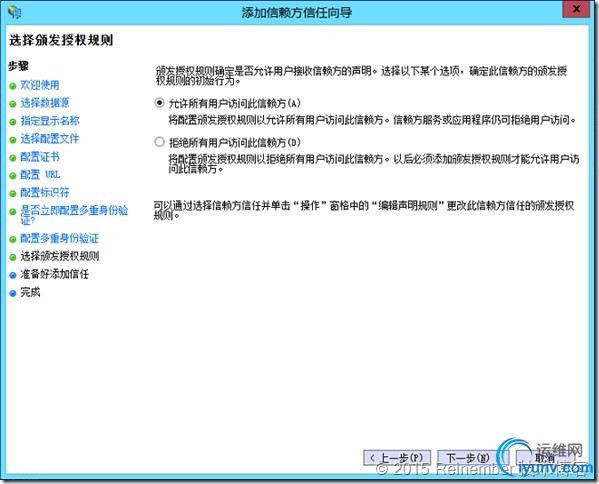Click green bullet beside 配置多重身份验证
Screen dimensions: 599x484
(13, 240)
